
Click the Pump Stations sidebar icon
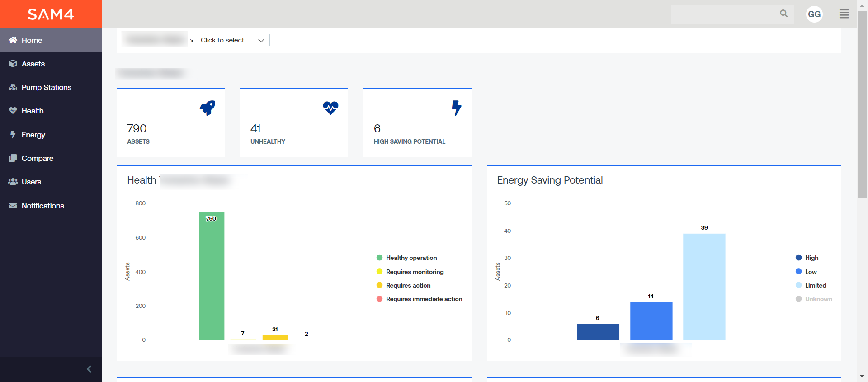[x=13, y=87]
